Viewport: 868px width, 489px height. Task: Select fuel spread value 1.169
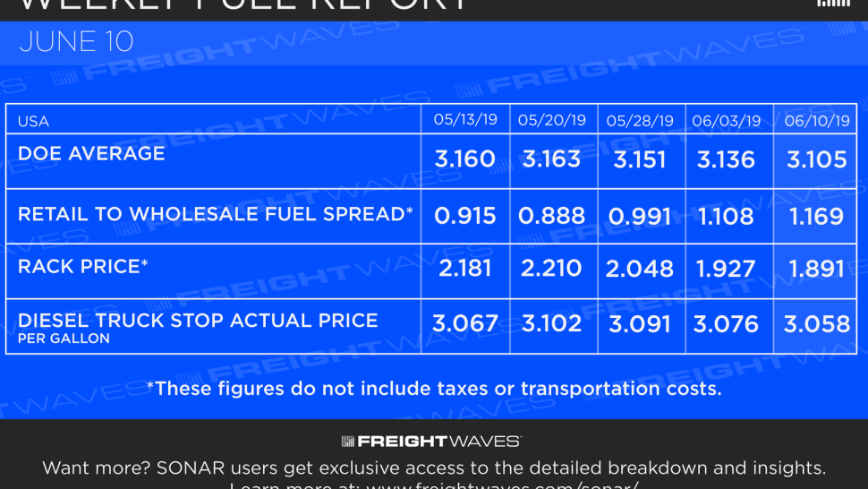pos(816,216)
